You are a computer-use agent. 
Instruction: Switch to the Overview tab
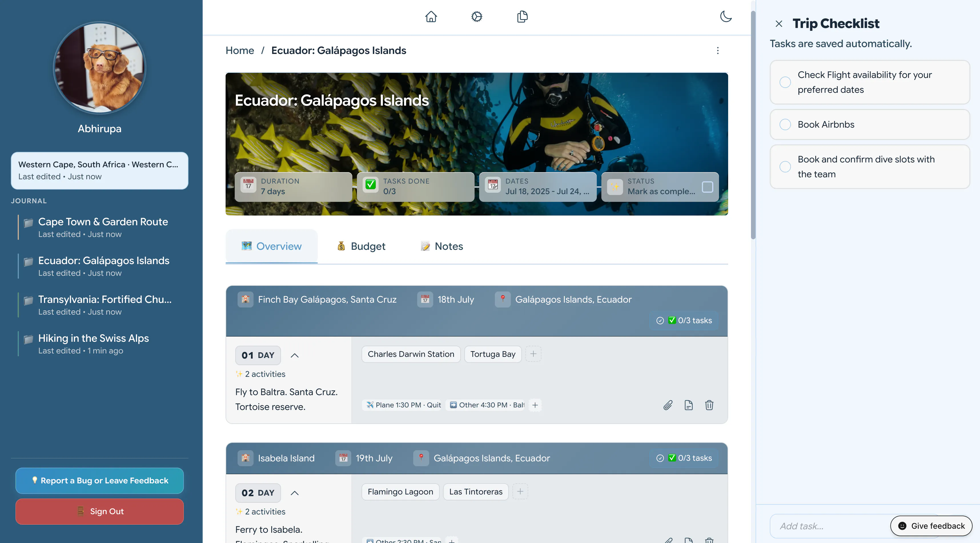[x=272, y=246]
